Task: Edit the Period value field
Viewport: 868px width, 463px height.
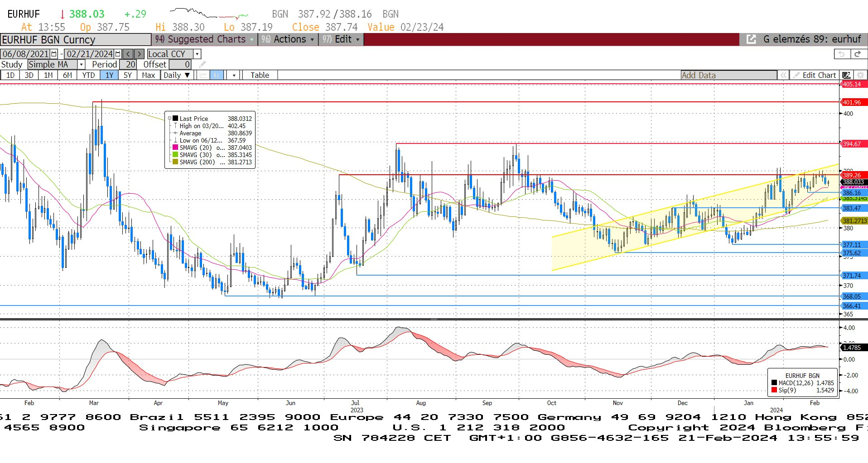Action: [128, 65]
